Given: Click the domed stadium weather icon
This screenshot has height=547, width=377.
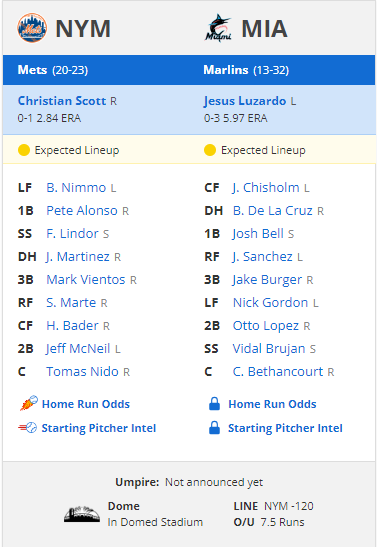Looking at the screenshot, I should [x=82, y=514].
